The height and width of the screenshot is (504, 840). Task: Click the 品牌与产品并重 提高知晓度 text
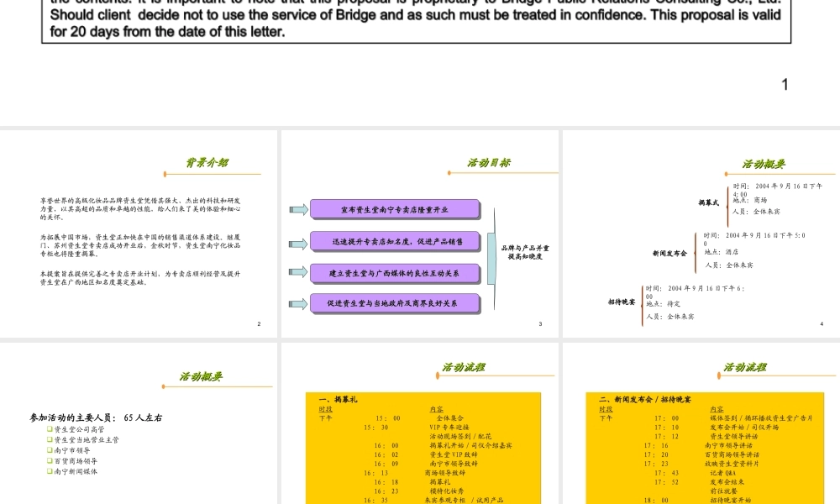point(525,252)
